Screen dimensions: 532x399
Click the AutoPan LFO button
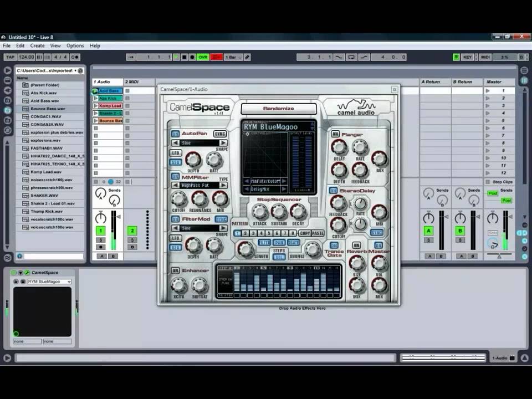pyautogui.click(x=175, y=153)
